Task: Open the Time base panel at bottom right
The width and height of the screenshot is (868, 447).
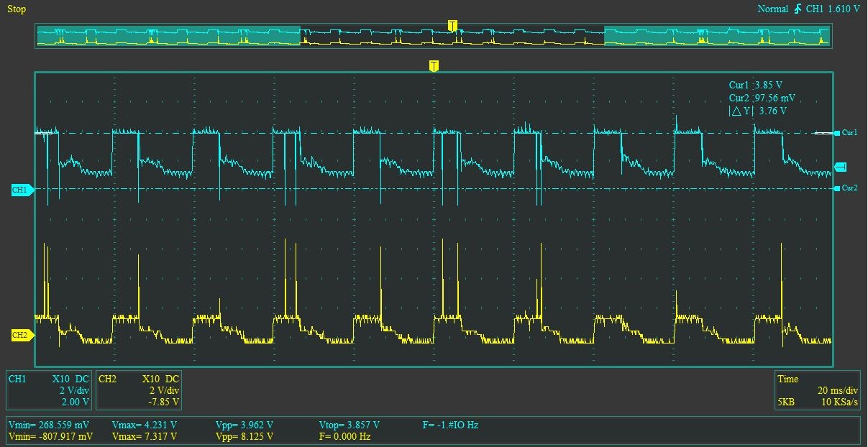Action: pos(818,390)
